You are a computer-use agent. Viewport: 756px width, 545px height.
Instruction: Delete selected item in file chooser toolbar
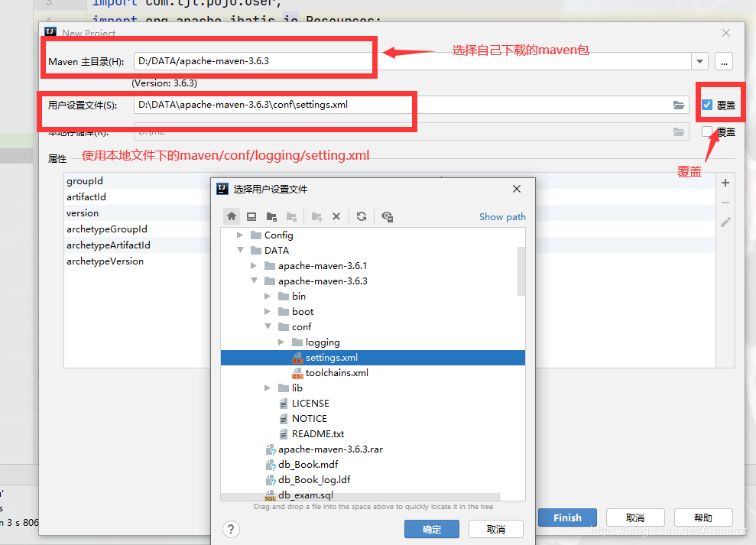[336, 216]
